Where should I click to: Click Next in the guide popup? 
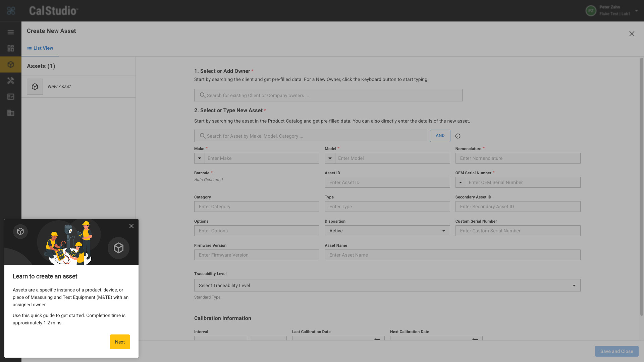[120, 342]
